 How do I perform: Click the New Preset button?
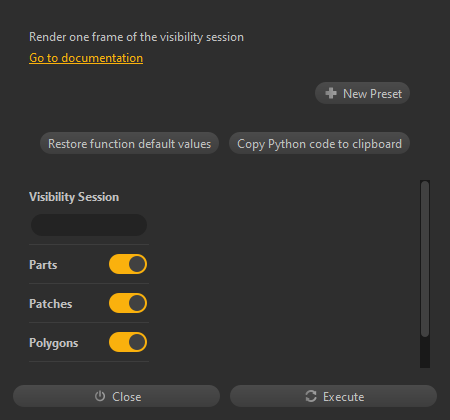tap(362, 93)
